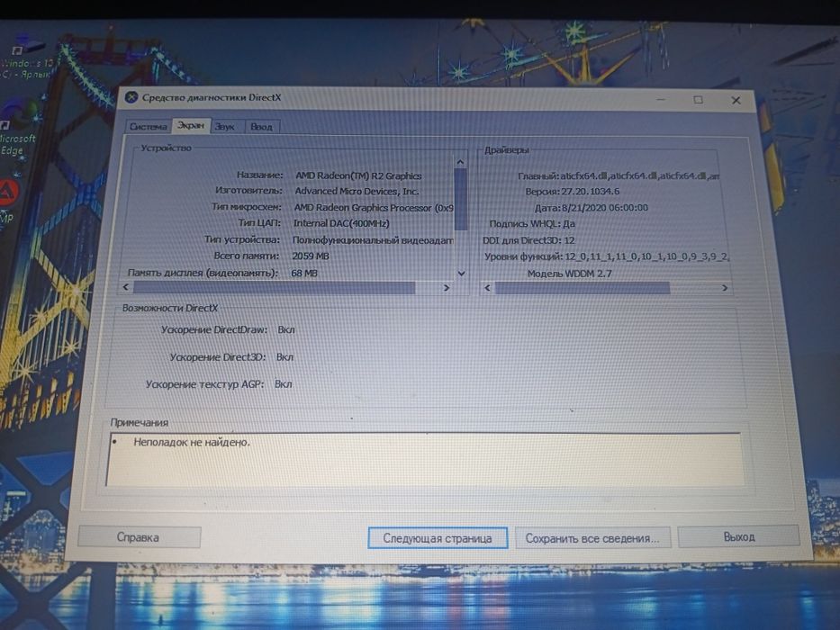Select the Экран tab
This screenshot has height=630, width=840.
[x=191, y=125]
